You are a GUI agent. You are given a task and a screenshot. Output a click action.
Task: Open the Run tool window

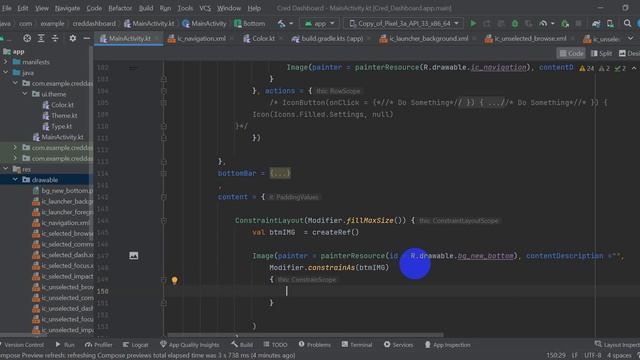[x=65, y=345]
